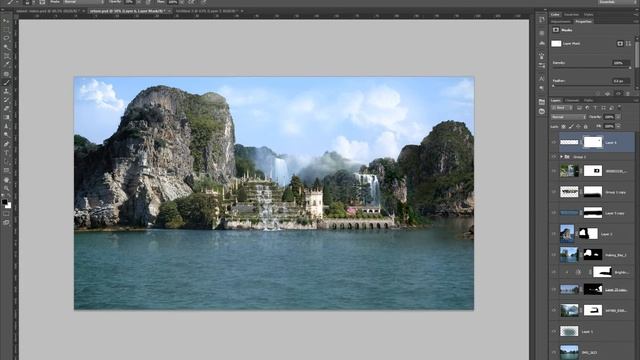Toggle visibility of Layer 3

554,234
